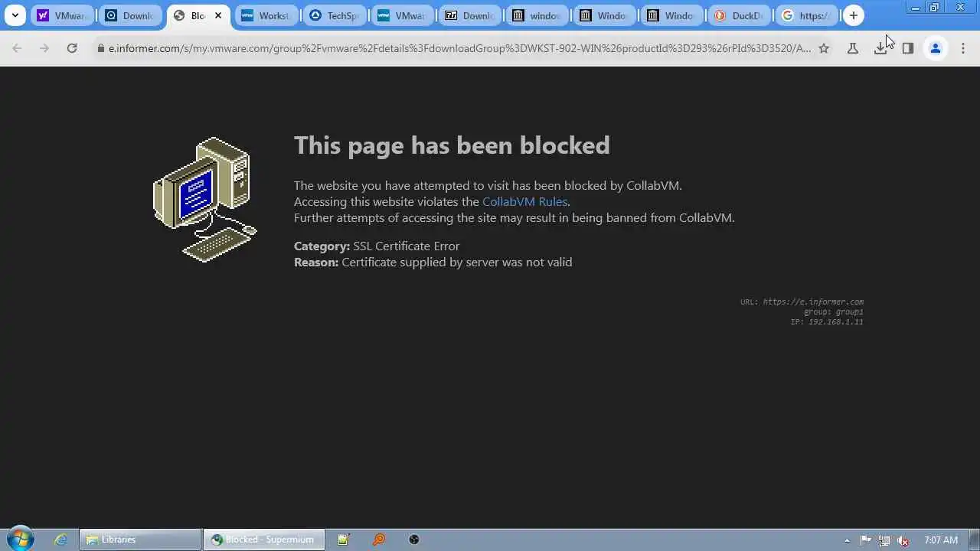
Task: Open the profile avatar menu
Action: click(935, 48)
